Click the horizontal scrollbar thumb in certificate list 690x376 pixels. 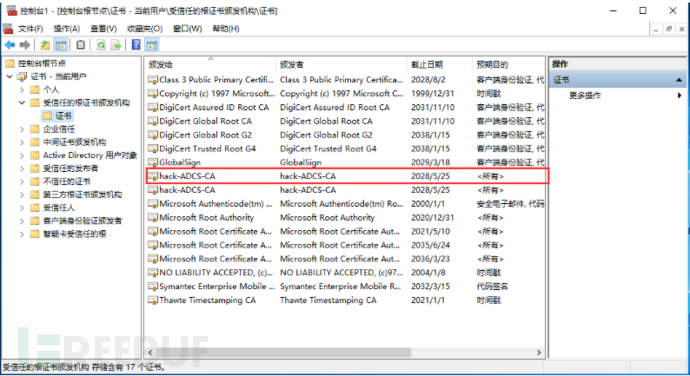(x=283, y=352)
